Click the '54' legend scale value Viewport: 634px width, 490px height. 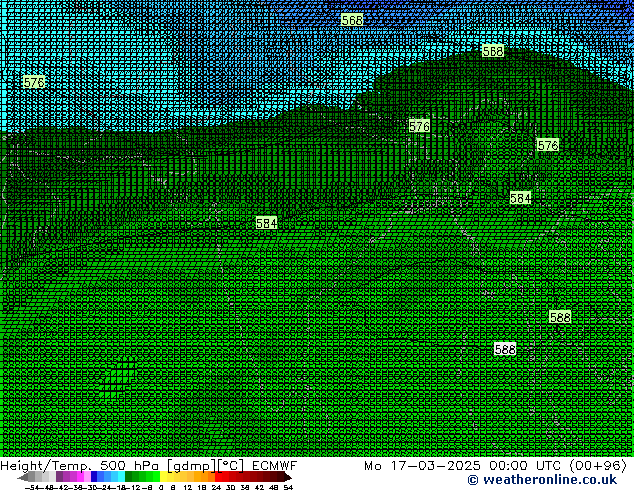[x=288, y=488]
